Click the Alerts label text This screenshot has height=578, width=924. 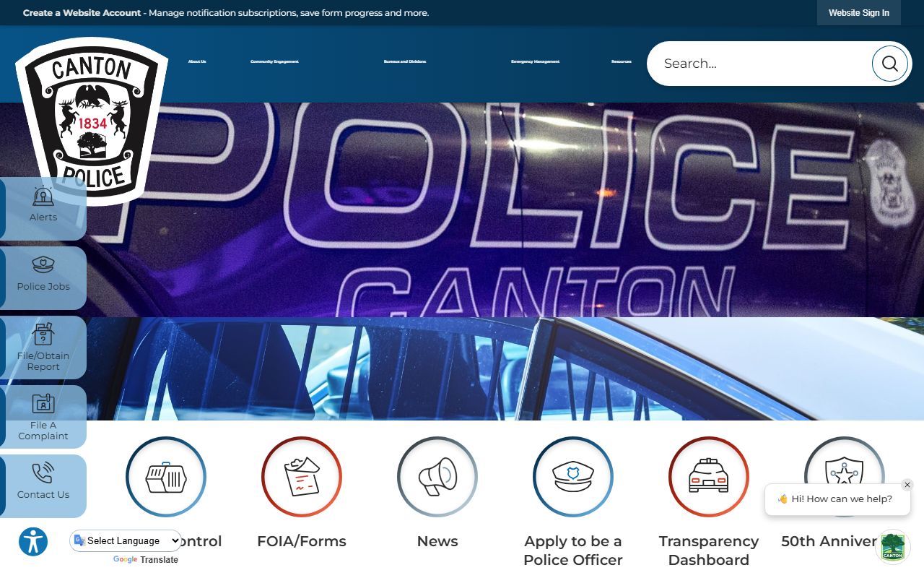tap(43, 217)
